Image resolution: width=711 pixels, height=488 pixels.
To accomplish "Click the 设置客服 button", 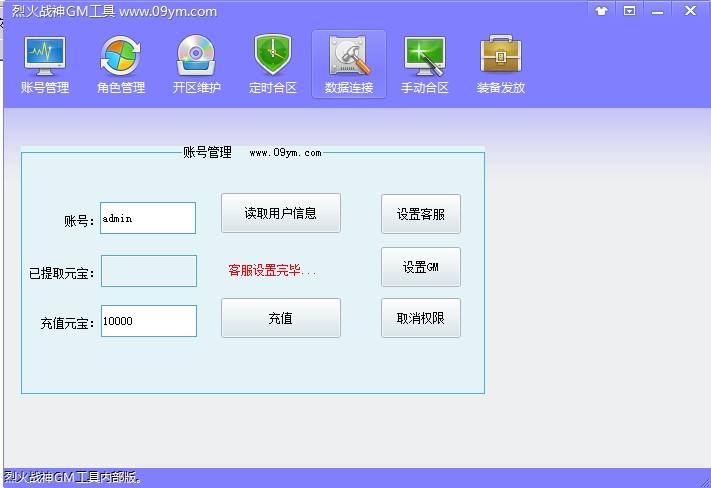I will point(421,214).
